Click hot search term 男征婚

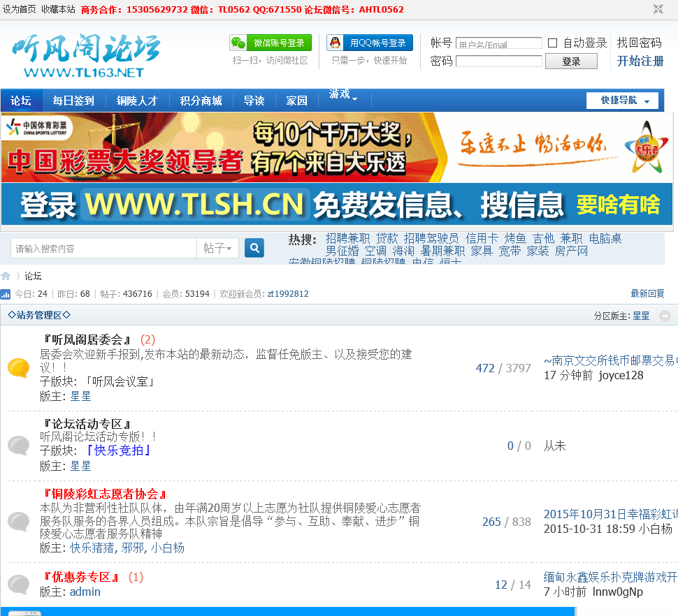point(342,251)
